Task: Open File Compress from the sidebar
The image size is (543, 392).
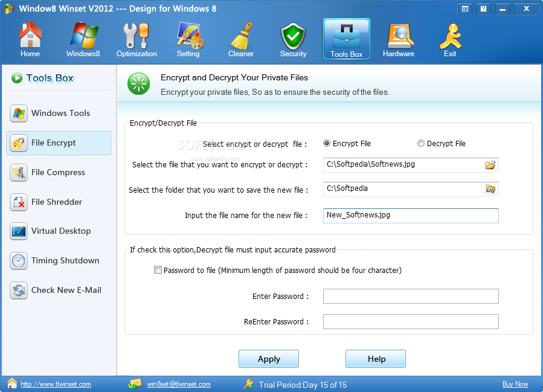Action: click(59, 173)
